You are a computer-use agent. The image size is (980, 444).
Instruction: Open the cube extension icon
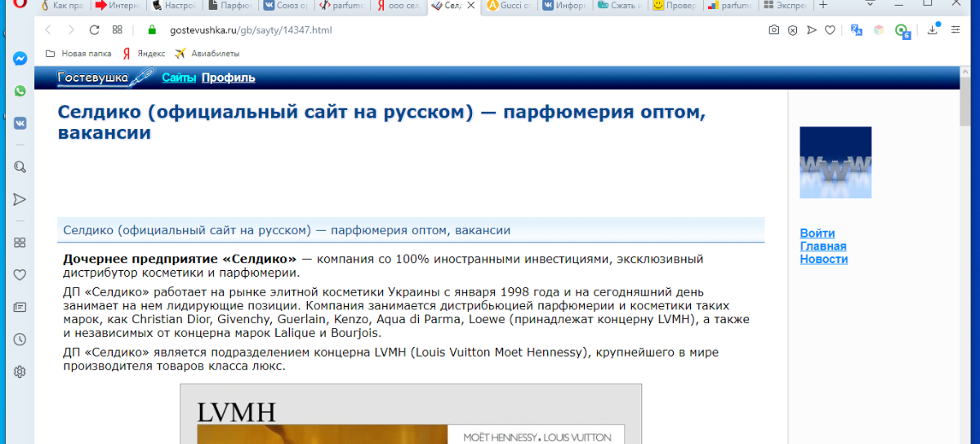click(879, 30)
